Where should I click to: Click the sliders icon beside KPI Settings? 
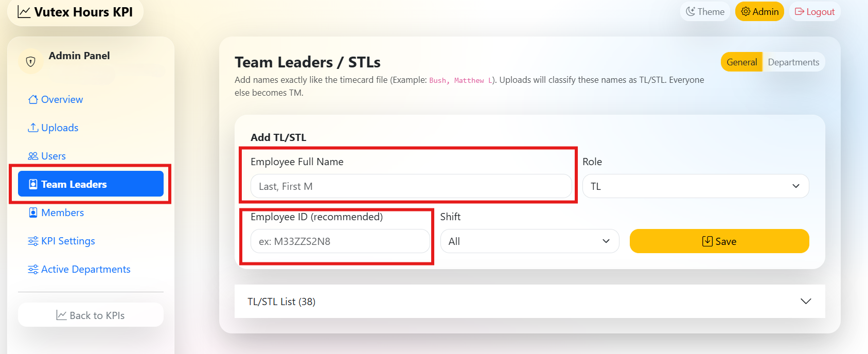33,241
